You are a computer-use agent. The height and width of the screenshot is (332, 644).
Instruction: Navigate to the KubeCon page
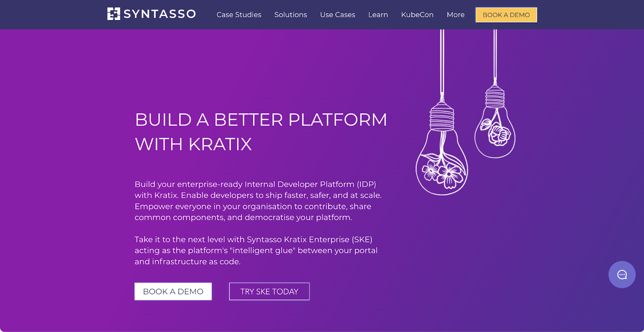coord(417,15)
